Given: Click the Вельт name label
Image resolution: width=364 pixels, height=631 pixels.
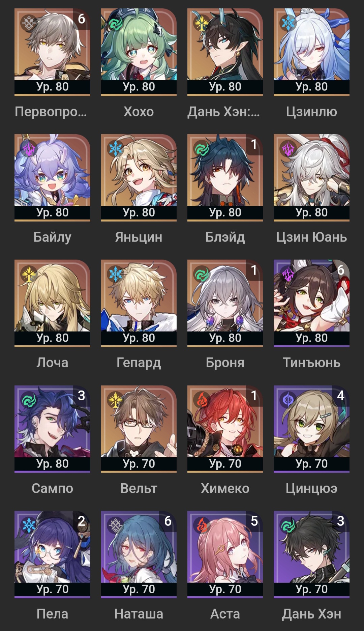Looking at the screenshot, I should point(139,488).
